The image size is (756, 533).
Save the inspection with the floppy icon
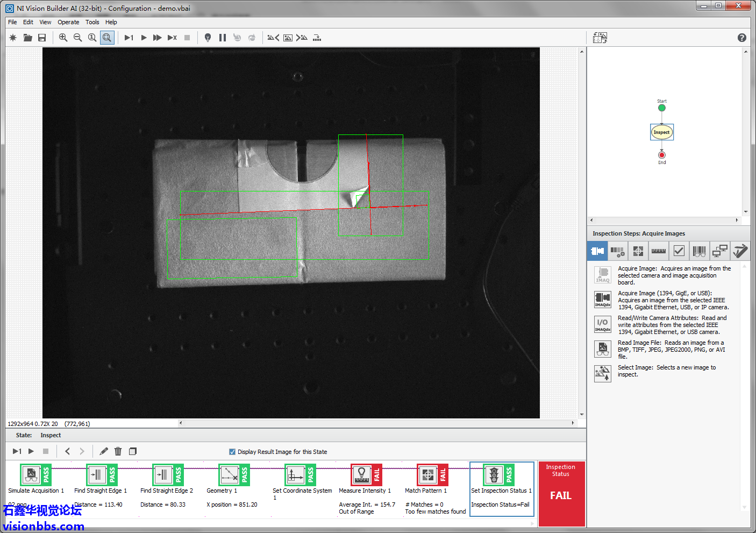pos(42,38)
